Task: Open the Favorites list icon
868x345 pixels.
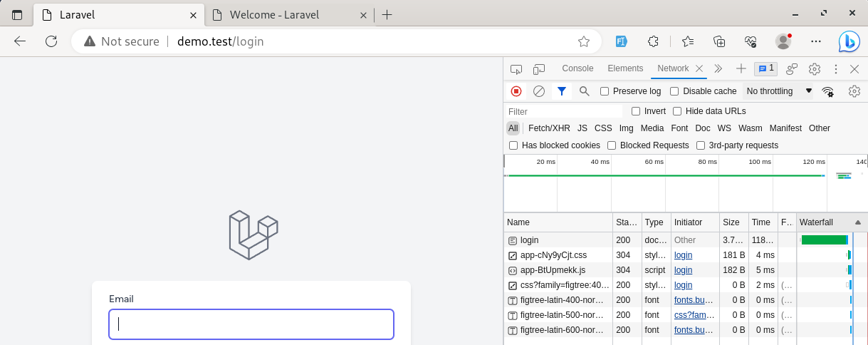Action: coord(687,41)
